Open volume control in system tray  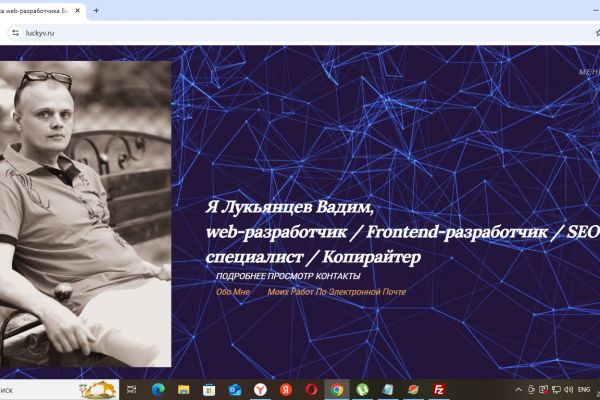568,390
